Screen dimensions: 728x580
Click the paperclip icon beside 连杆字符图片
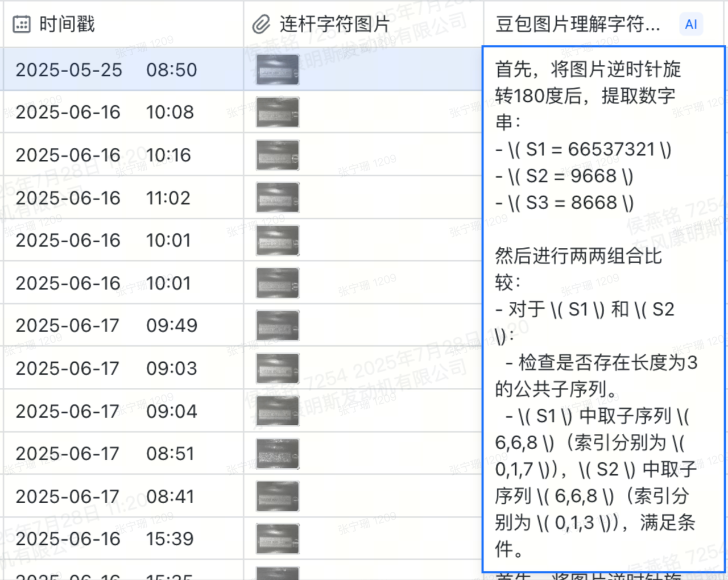(261, 24)
